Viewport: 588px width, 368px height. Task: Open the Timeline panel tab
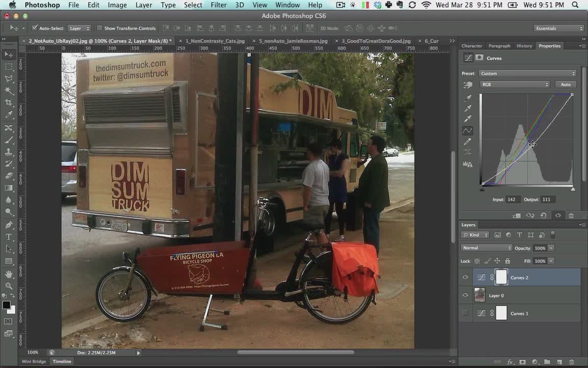(x=62, y=361)
